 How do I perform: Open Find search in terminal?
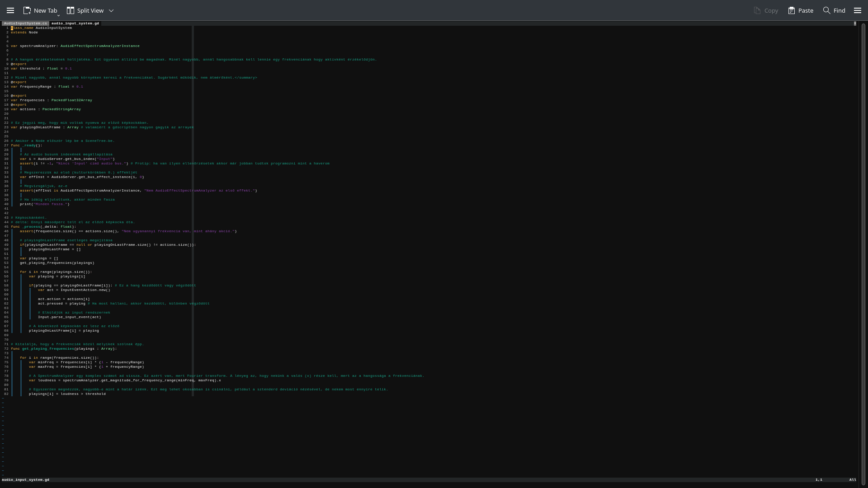[x=834, y=10]
